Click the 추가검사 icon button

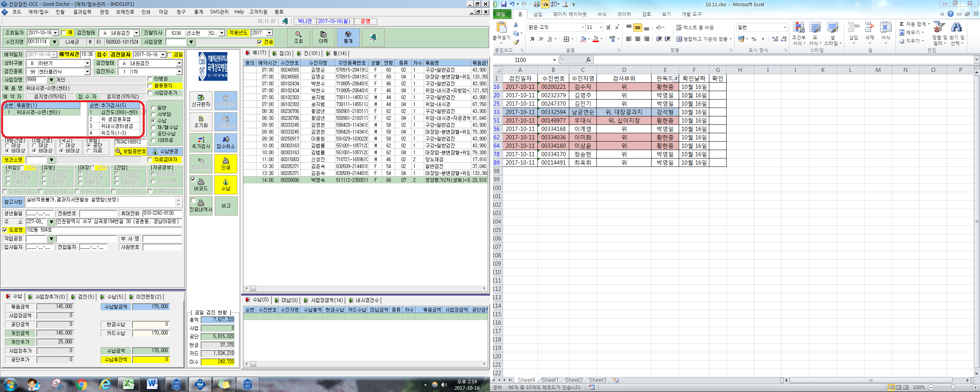click(x=201, y=143)
